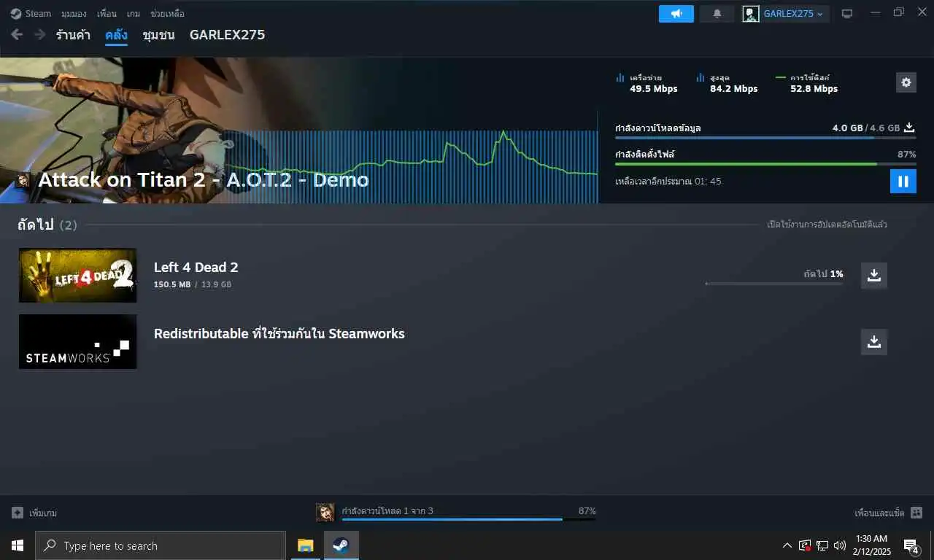Click the installing files 87% progress bar
Image resolution: width=934 pixels, height=560 pixels.
pyautogui.click(x=765, y=164)
